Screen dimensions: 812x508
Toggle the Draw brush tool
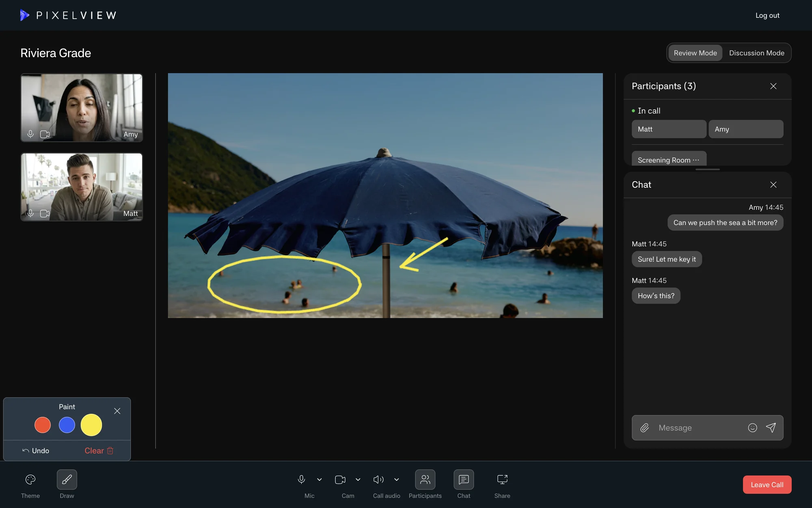[67, 480]
